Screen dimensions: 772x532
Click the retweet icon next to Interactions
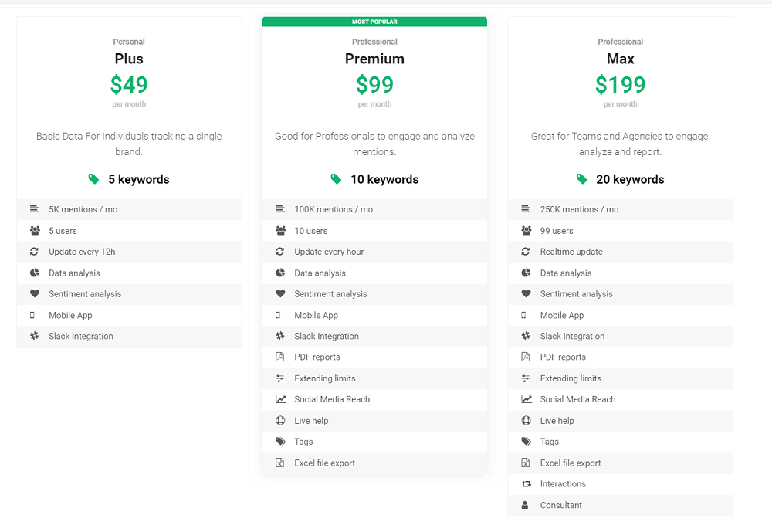[527, 483]
